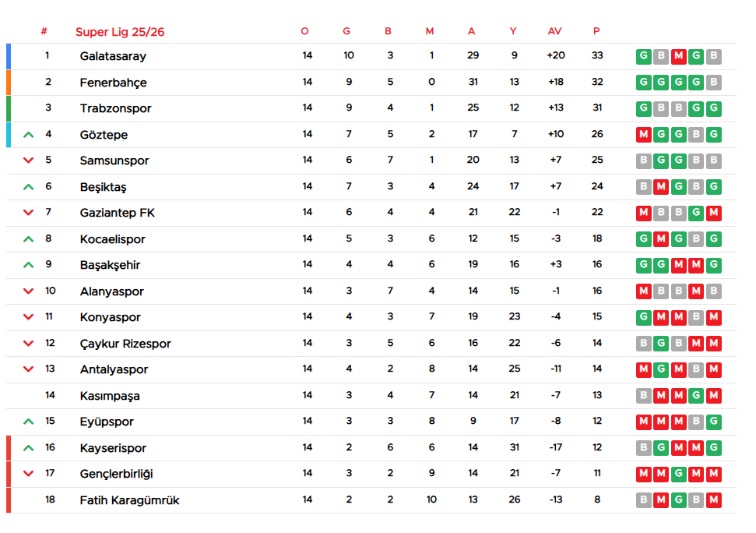Click Gaziantep FK's green G form badge
The image size is (756, 533).
pyautogui.click(x=696, y=213)
